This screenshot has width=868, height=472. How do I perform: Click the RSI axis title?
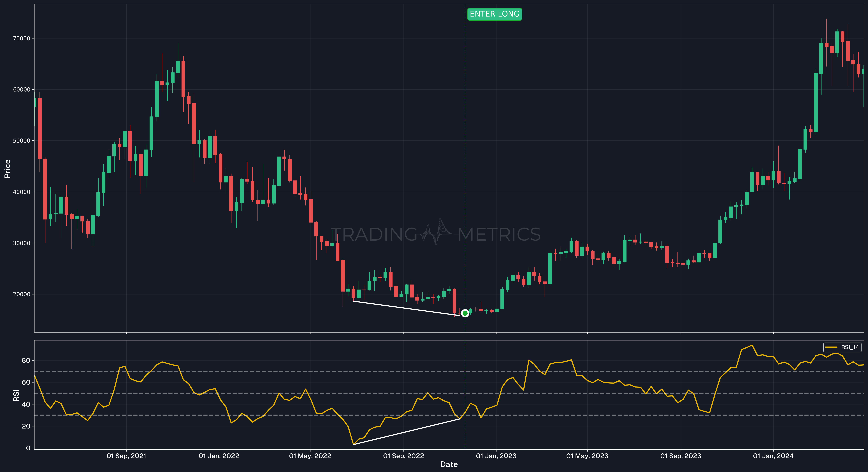[x=16, y=395]
